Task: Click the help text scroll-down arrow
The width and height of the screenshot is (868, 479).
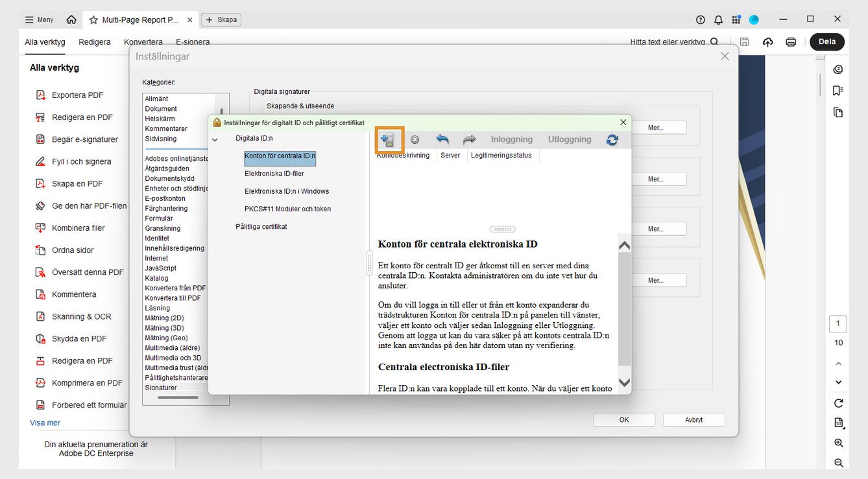Action: [624, 382]
